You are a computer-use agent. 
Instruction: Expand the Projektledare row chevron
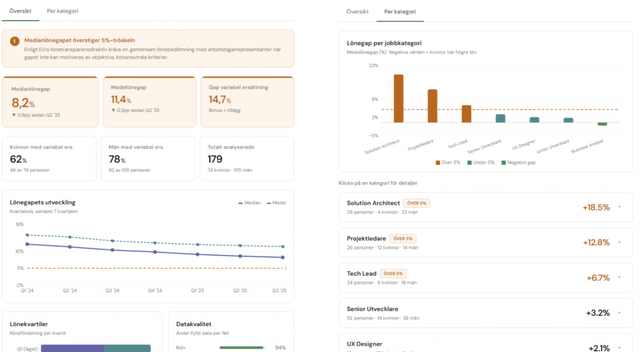coord(619,242)
